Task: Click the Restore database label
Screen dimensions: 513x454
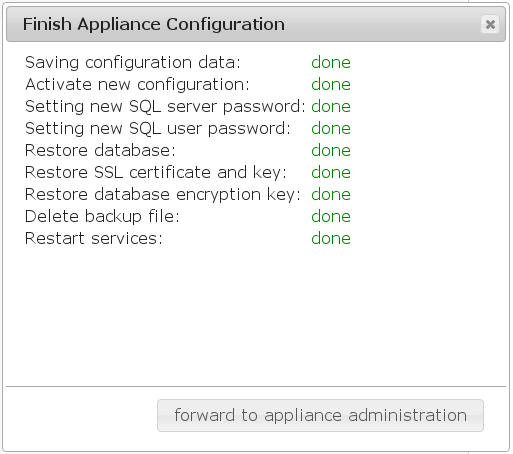Action: coord(100,150)
